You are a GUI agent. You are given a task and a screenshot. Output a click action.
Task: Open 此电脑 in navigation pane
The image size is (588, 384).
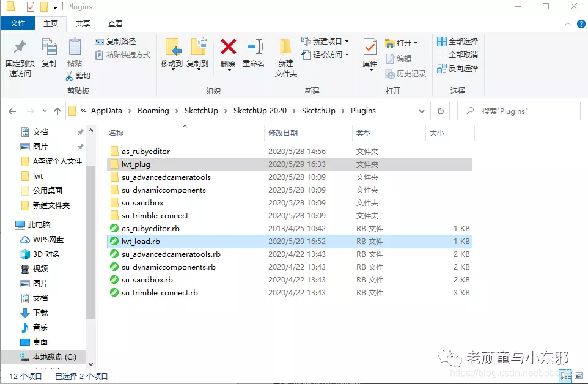33,224
